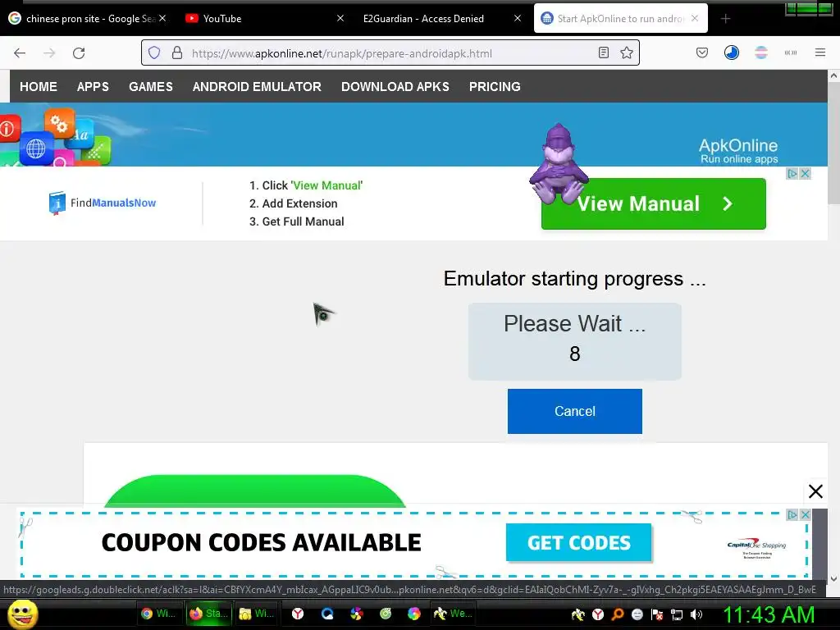This screenshot has height=630, width=840.
Task: Close the E2Guardian Access Denied tab
Action: tap(518, 18)
